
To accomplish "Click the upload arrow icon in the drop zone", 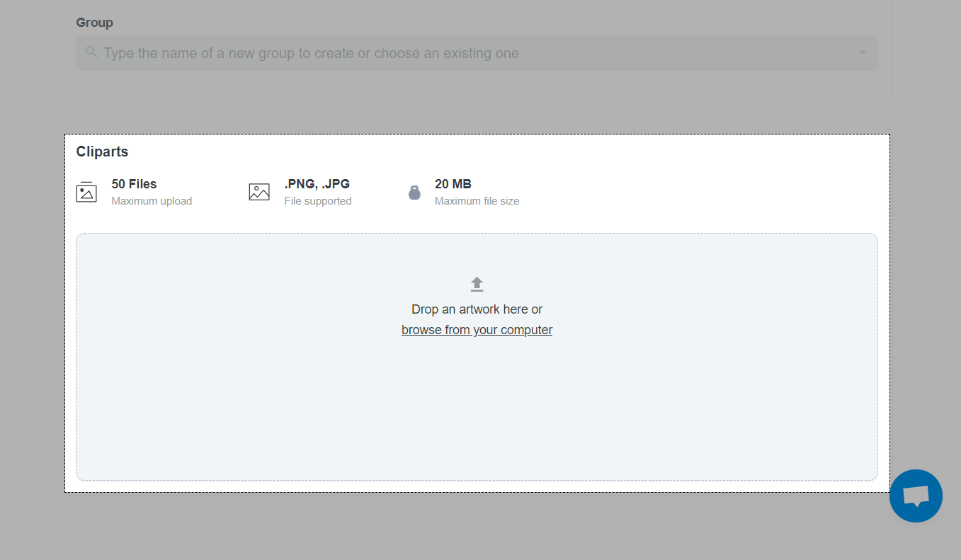I will (x=477, y=284).
